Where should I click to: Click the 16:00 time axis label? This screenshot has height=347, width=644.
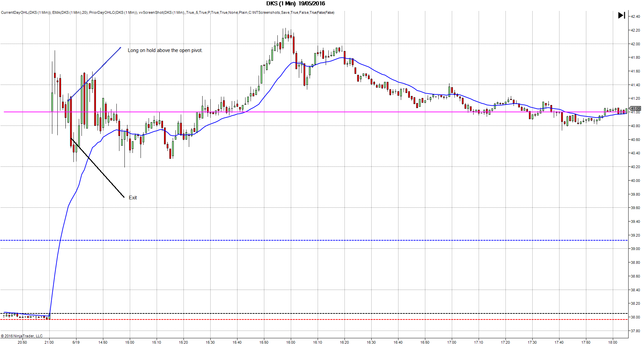[x=291, y=342]
